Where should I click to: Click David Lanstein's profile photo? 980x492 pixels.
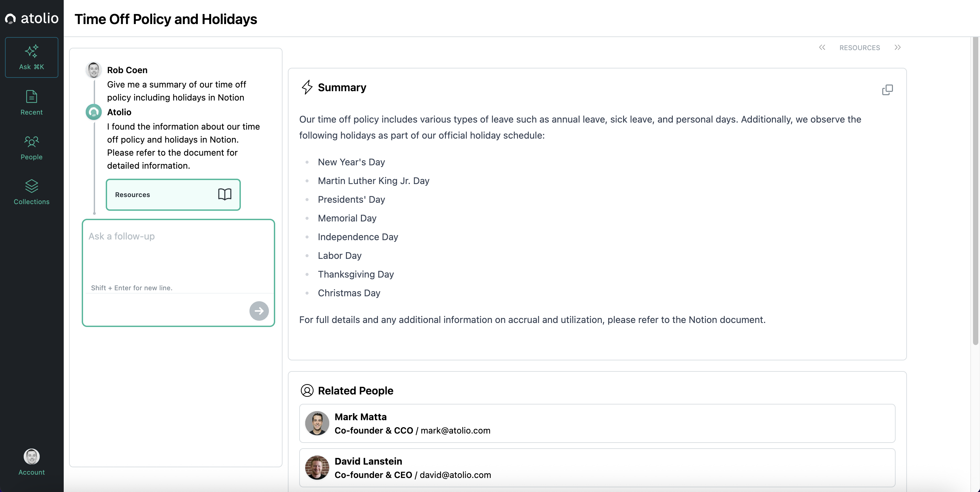click(317, 468)
